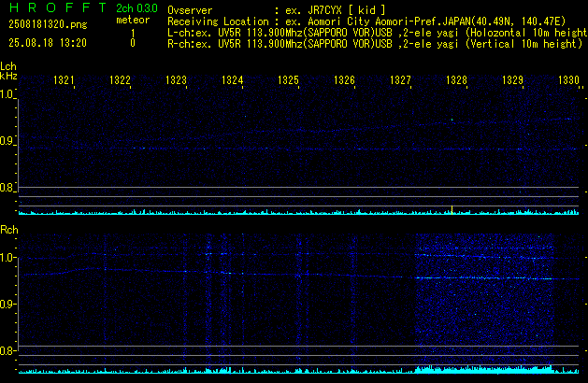This screenshot has width=588, height=383.
Task: Click the 'kHz' axis unit label
Action: [8, 76]
